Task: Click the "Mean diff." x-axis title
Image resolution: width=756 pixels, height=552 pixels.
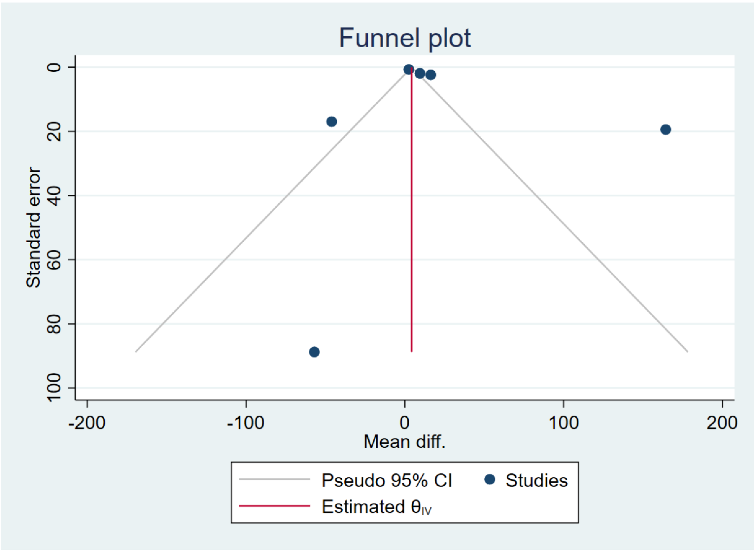Action: (404, 442)
